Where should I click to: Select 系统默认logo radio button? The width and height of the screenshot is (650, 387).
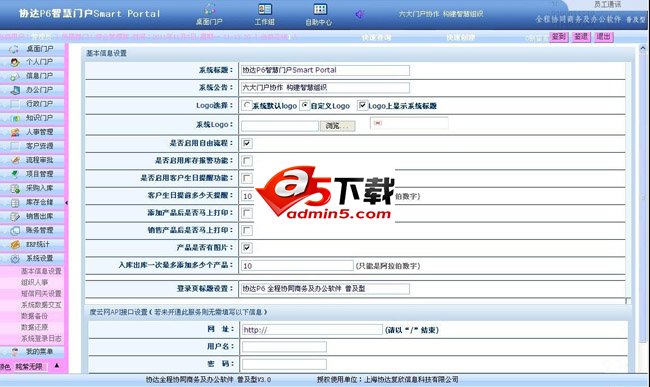(247, 106)
